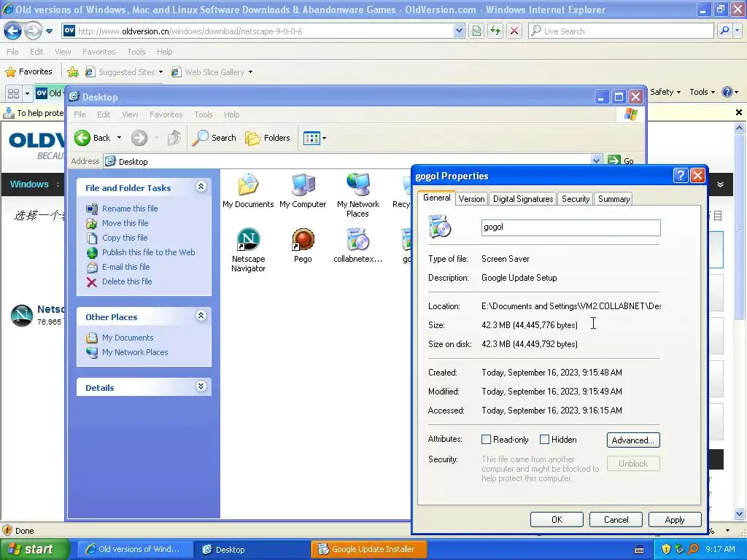The image size is (747, 560).
Task: Open Tools menu in Desktop window
Action: click(203, 114)
